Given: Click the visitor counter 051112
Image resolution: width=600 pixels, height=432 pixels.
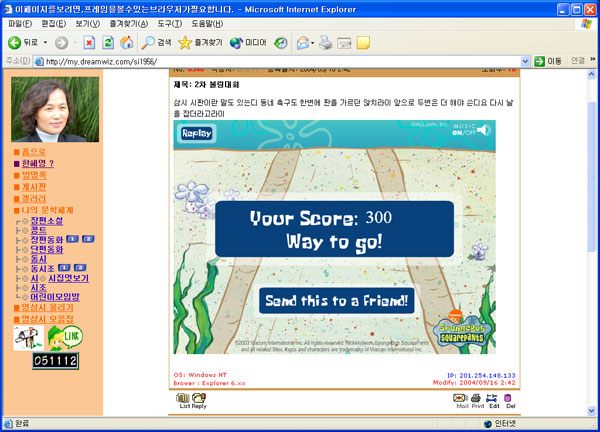Looking at the screenshot, I should (x=55, y=361).
